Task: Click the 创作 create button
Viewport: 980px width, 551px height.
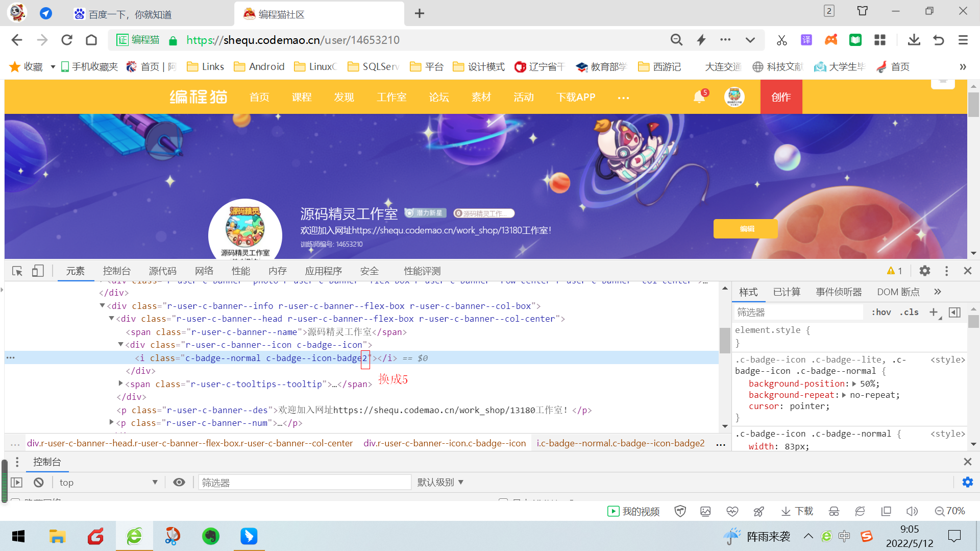Action: tap(781, 97)
